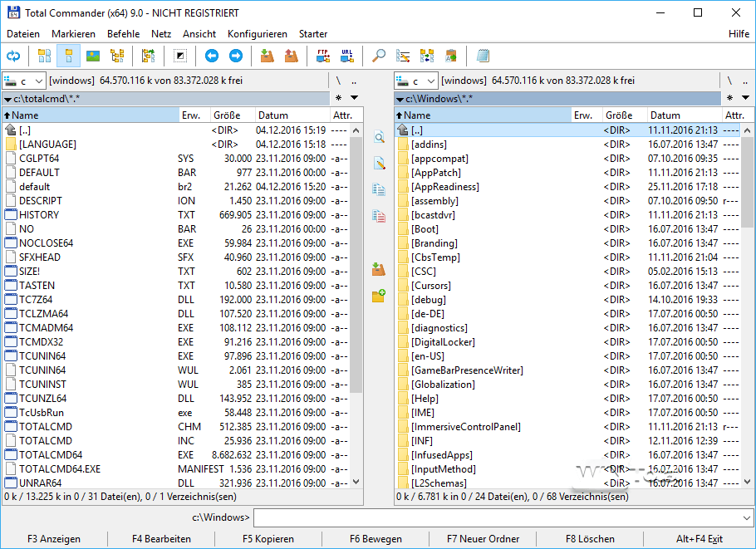Screen dimensions: 756x549
Task: Open the Hilfe menu
Action: 739,34
